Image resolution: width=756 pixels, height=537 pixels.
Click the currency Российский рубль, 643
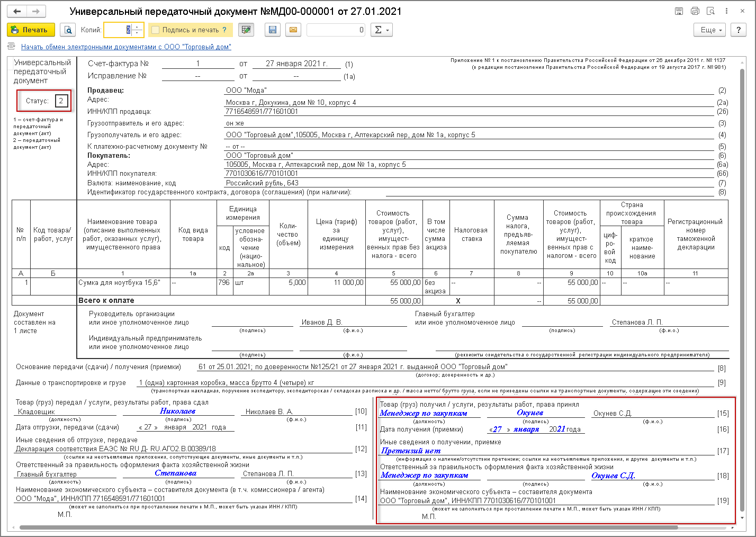point(263,183)
